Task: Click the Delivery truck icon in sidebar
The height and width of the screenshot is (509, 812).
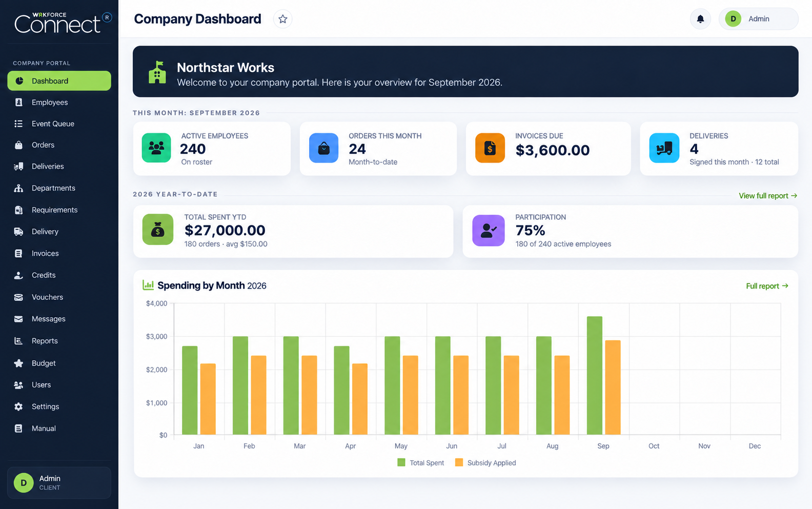Action: 18,232
